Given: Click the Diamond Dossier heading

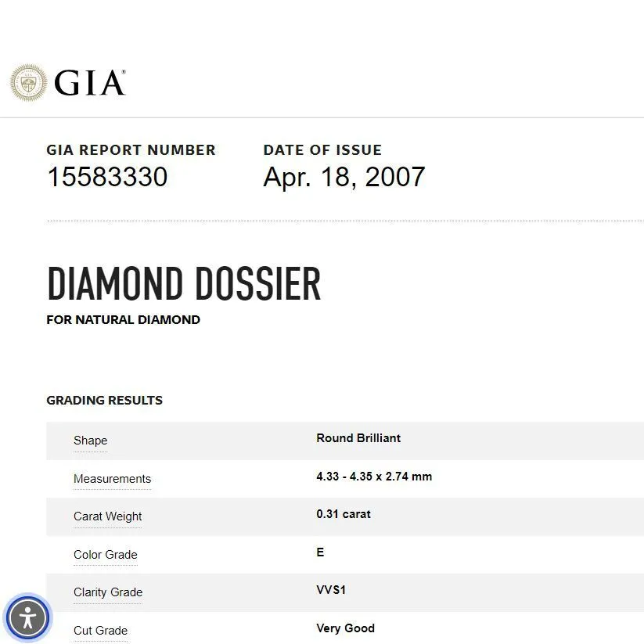Looking at the screenshot, I should tap(184, 283).
